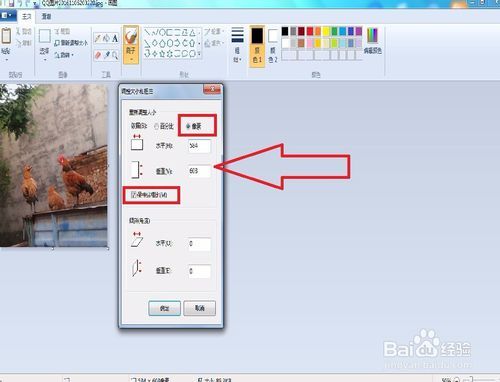Screen dimensions: 500x382
Task: Click the Brushes tool icon
Action: (x=131, y=35)
